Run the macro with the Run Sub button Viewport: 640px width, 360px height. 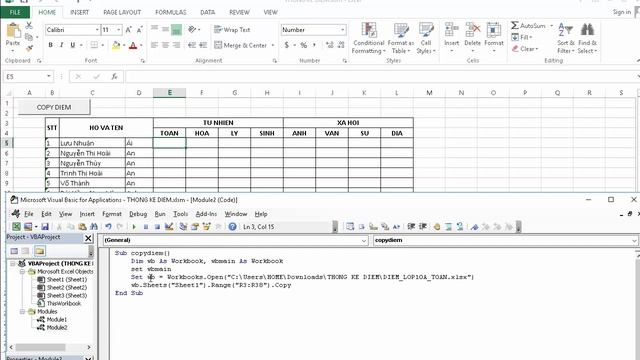(x=134, y=227)
